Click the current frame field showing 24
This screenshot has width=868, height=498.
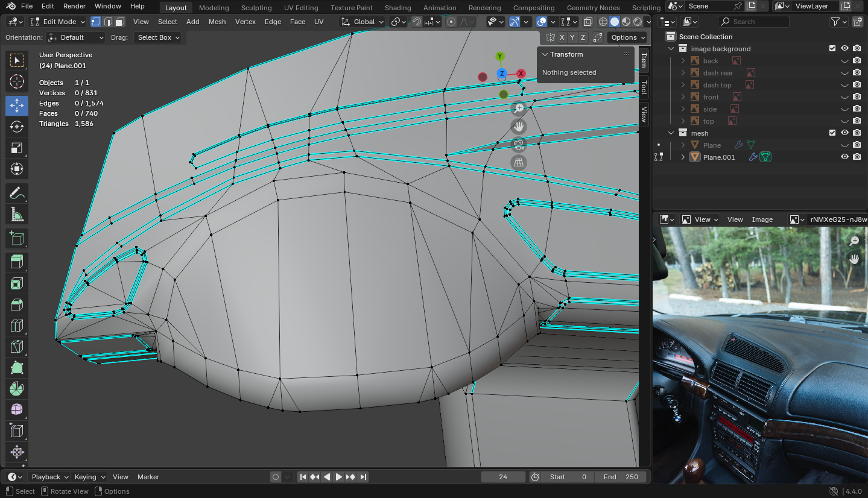click(x=503, y=477)
